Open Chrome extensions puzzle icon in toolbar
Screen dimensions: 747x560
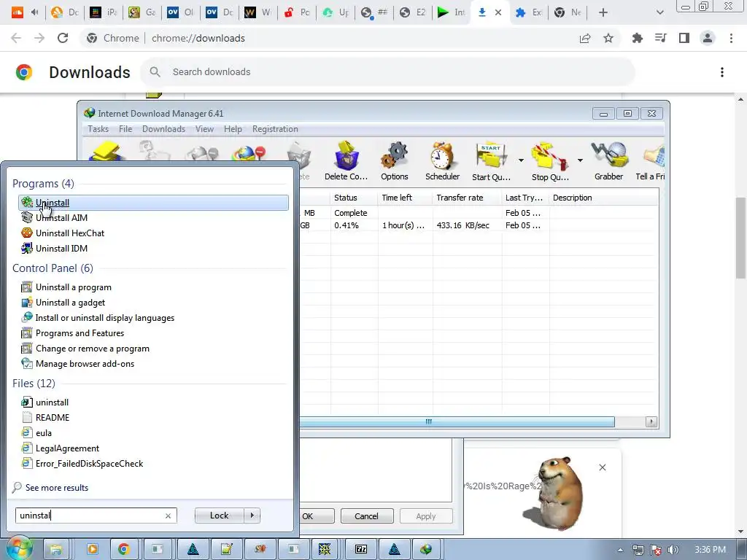[637, 38]
